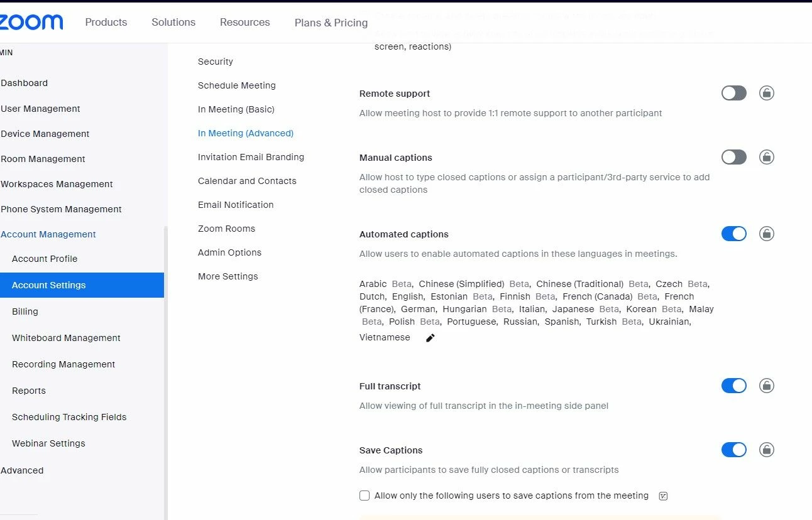
Task: Open Plans & Pricing page
Action: [x=331, y=23]
